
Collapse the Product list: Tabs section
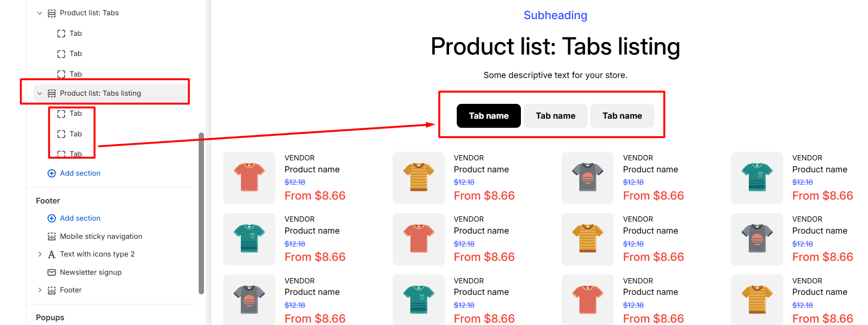pos(40,13)
